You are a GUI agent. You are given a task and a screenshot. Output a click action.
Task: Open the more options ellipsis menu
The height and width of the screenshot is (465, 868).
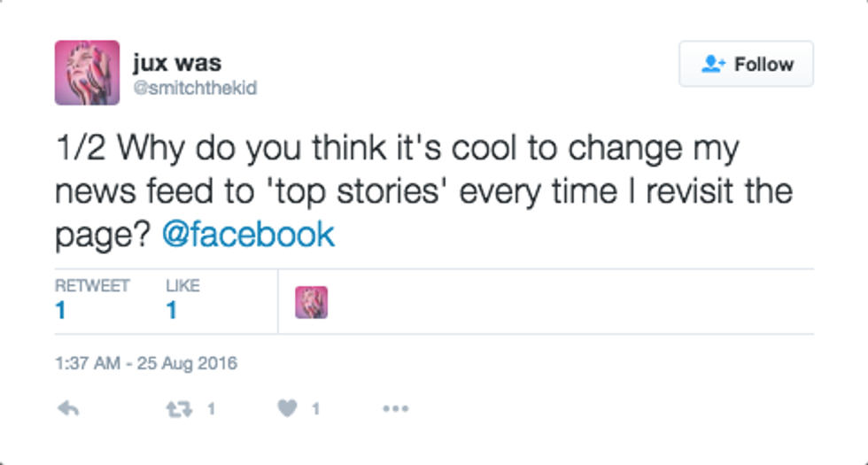395,408
